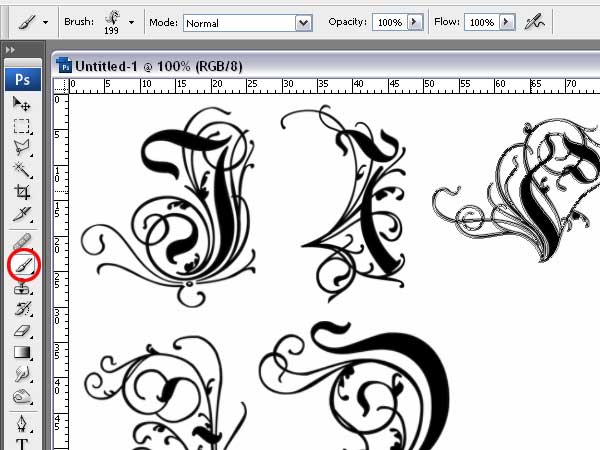600x450 pixels.
Task: Choose the Clone Stamp tool
Action: click(22, 288)
